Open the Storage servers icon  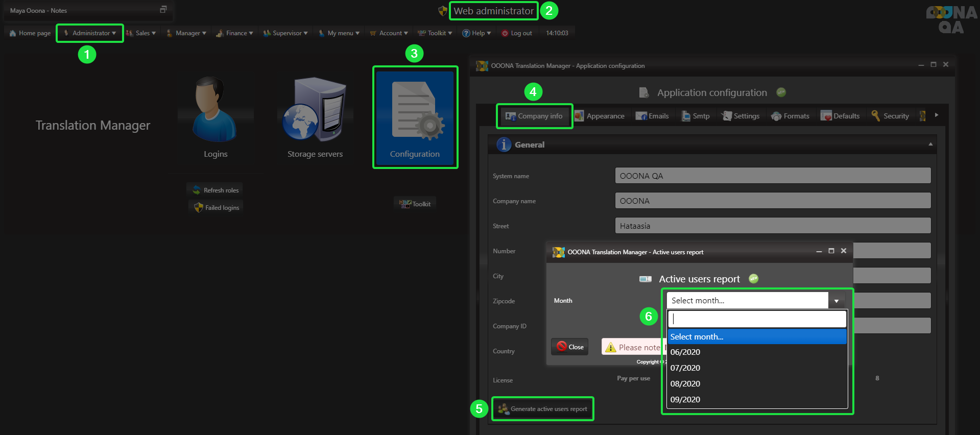(x=315, y=110)
